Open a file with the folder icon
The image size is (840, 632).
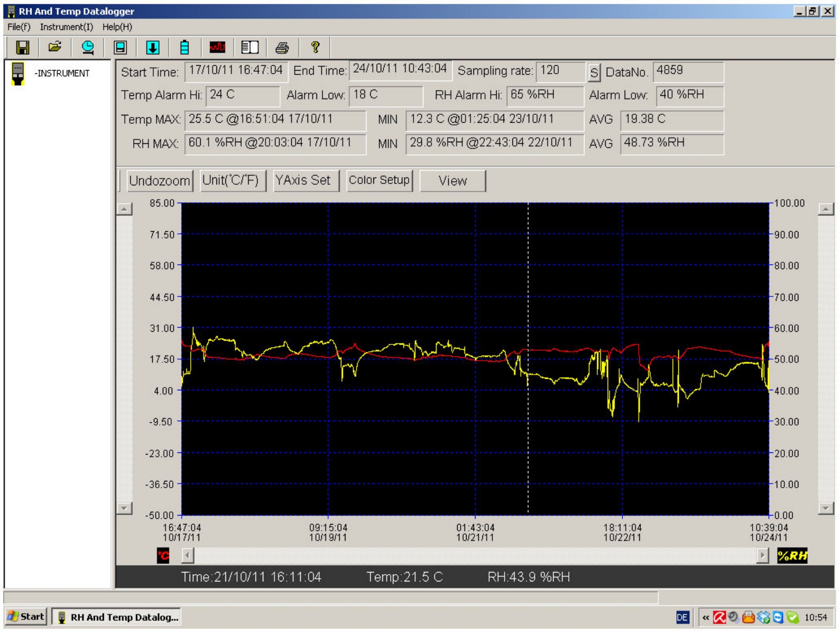55,47
